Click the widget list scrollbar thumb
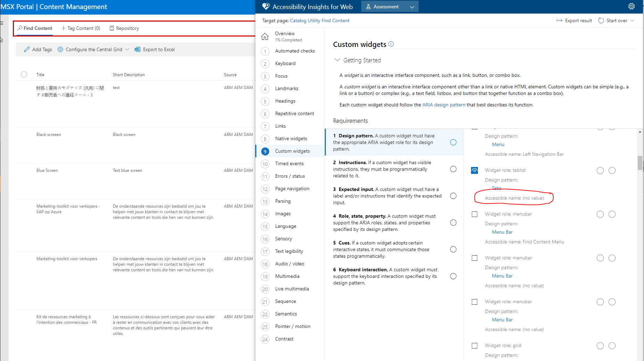Viewport: 644px width, 361px height. [x=640, y=163]
